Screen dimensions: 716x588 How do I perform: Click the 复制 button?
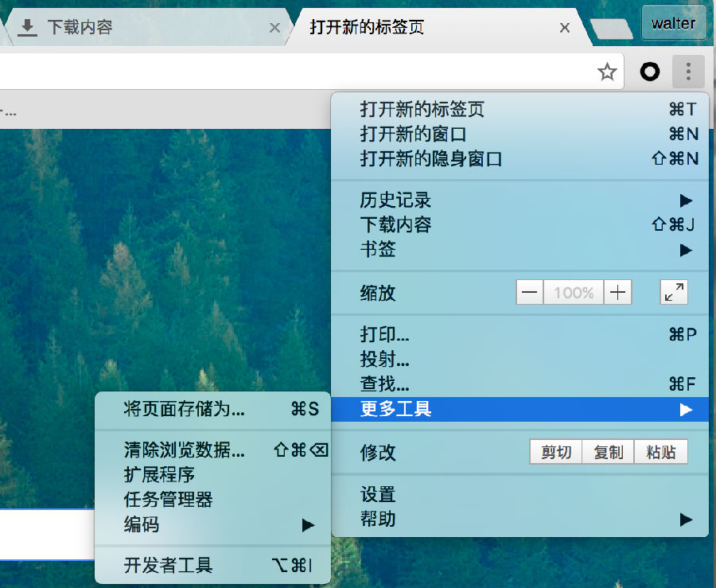point(609,452)
